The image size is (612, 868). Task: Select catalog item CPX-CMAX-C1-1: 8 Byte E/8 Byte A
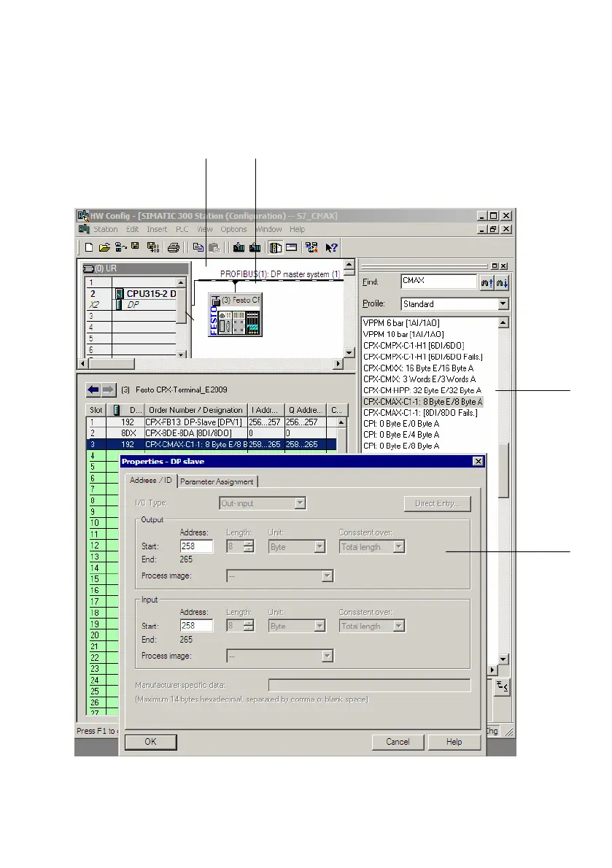coord(423,402)
